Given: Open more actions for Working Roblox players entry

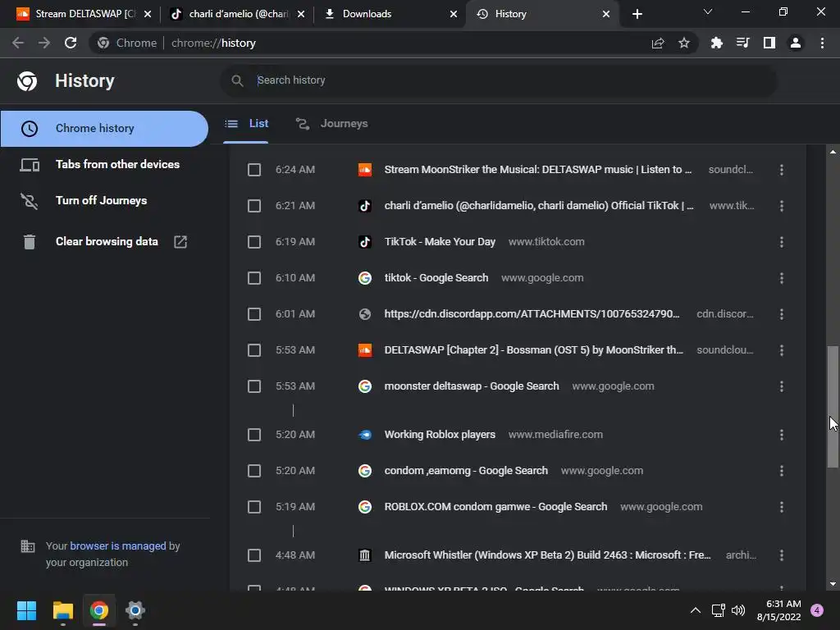Looking at the screenshot, I should pos(782,435).
